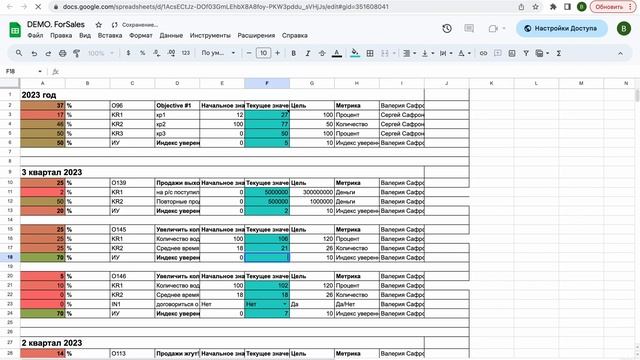Open the Расширения menu
The image size is (640, 360).
point(256,36)
